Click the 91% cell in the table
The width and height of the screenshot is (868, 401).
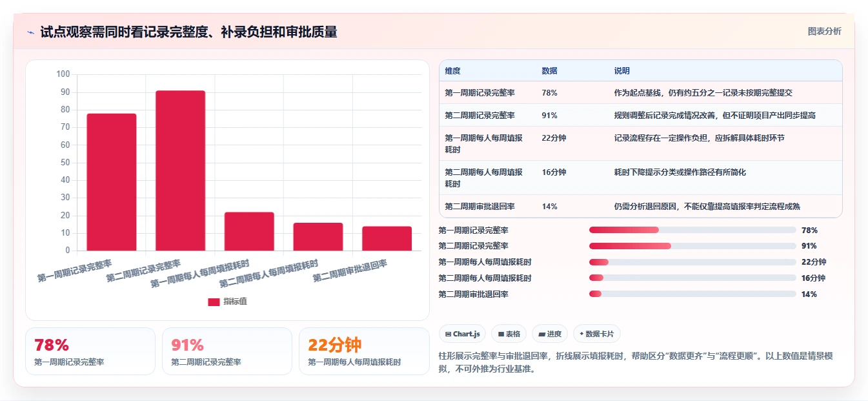549,115
